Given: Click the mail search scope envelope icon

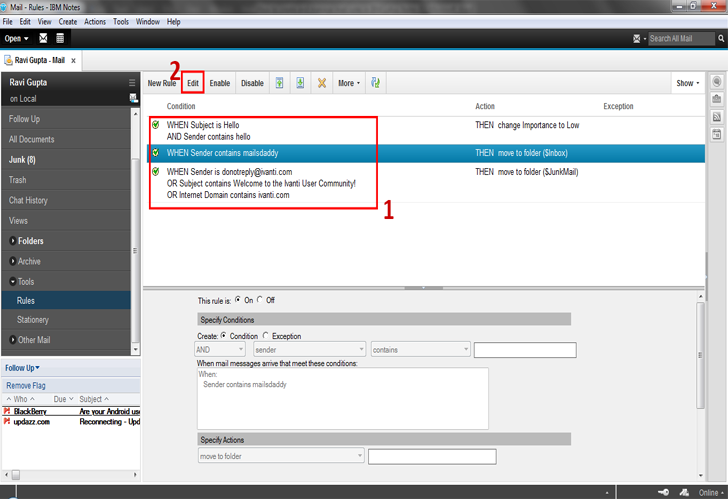Looking at the screenshot, I should coord(637,39).
